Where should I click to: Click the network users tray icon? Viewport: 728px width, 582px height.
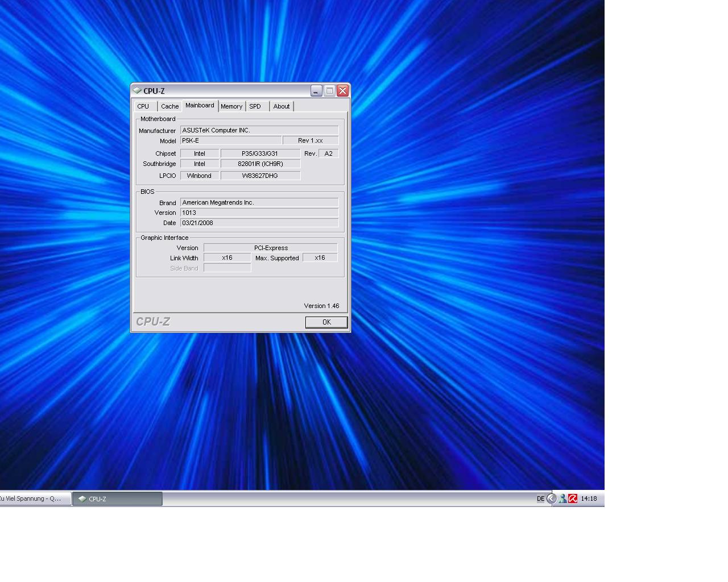point(562,499)
